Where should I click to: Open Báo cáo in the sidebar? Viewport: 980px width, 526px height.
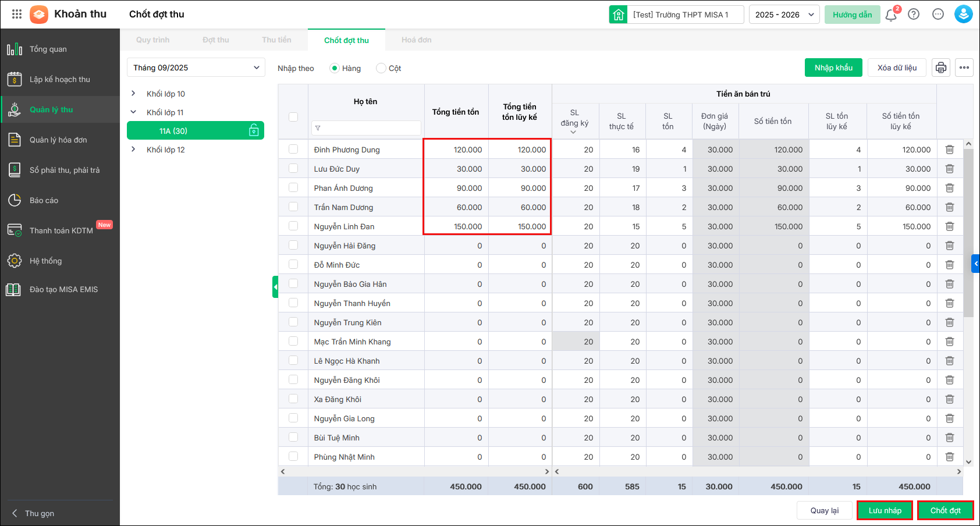[44, 200]
